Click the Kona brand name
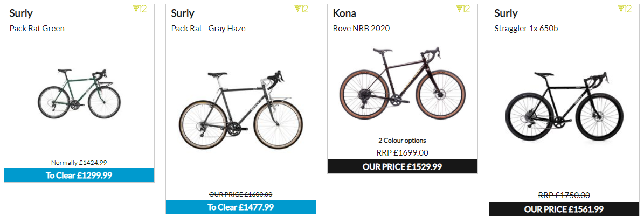This screenshot has width=644, height=224. (344, 13)
